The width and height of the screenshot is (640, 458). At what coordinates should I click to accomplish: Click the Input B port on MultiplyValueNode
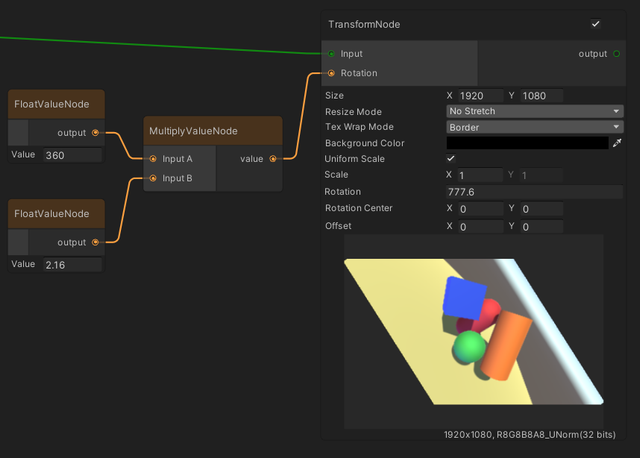153,178
